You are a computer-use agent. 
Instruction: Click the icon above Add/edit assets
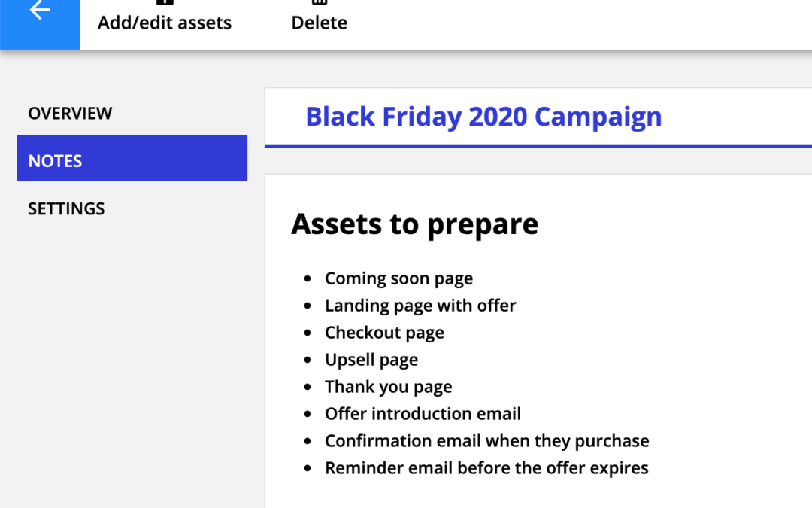pyautogui.click(x=164, y=2)
